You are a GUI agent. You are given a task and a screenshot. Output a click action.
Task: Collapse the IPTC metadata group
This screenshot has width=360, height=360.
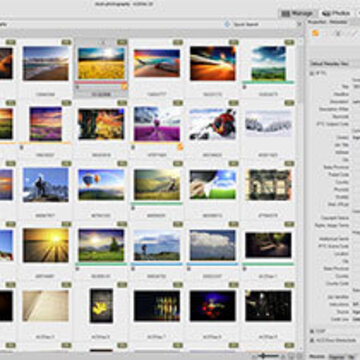pos(312,73)
